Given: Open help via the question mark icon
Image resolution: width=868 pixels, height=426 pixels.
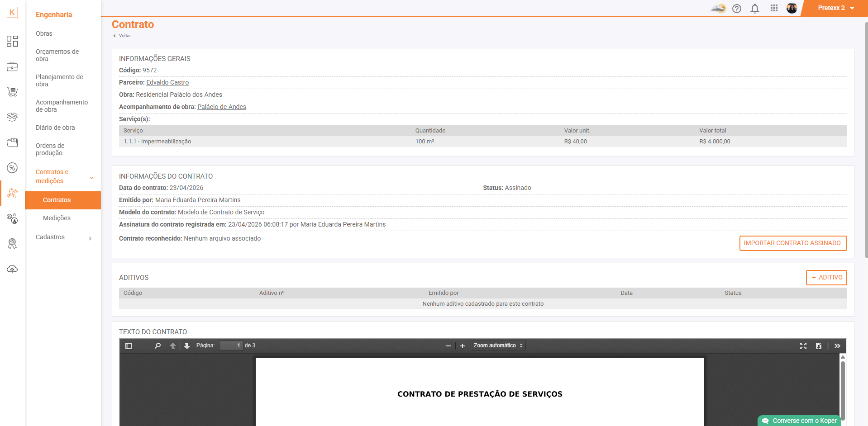Looking at the screenshot, I should 737,8.
